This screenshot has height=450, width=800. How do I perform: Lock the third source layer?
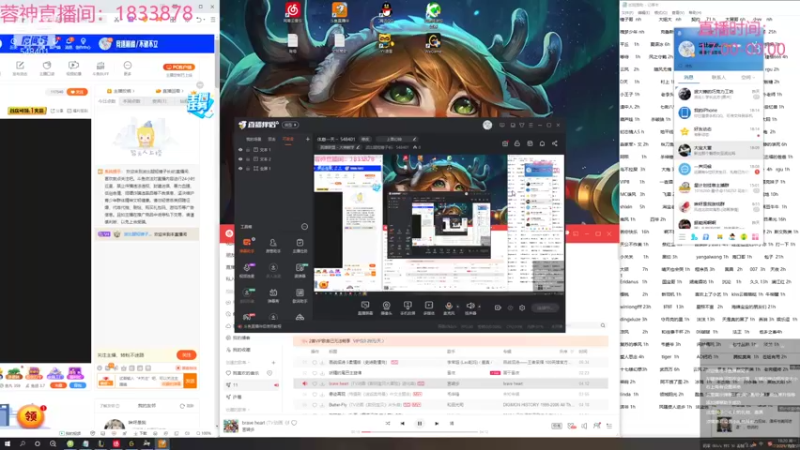(248, 168)
